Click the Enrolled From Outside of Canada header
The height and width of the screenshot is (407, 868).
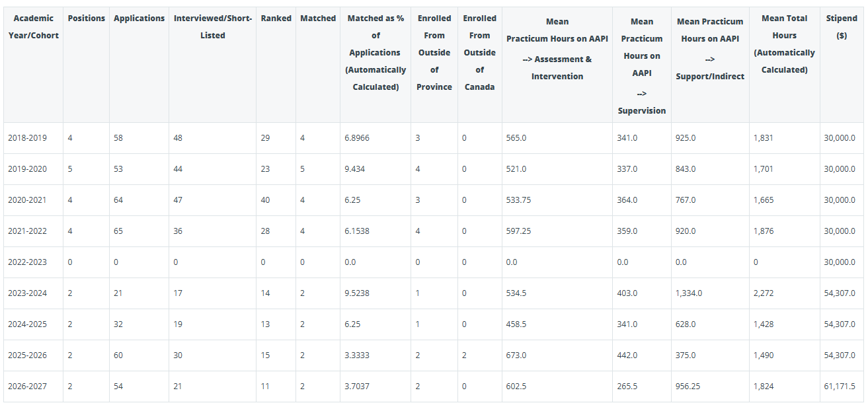[x=480, y=52]
